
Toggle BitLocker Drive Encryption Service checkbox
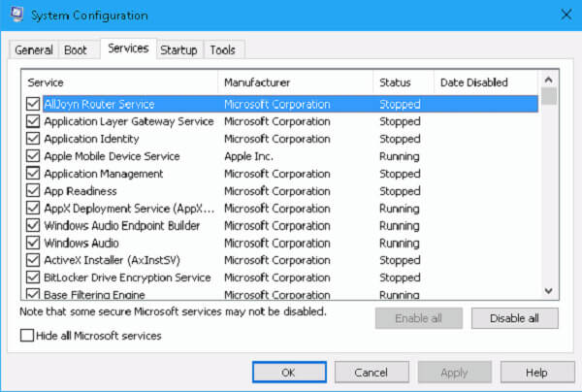33,278
